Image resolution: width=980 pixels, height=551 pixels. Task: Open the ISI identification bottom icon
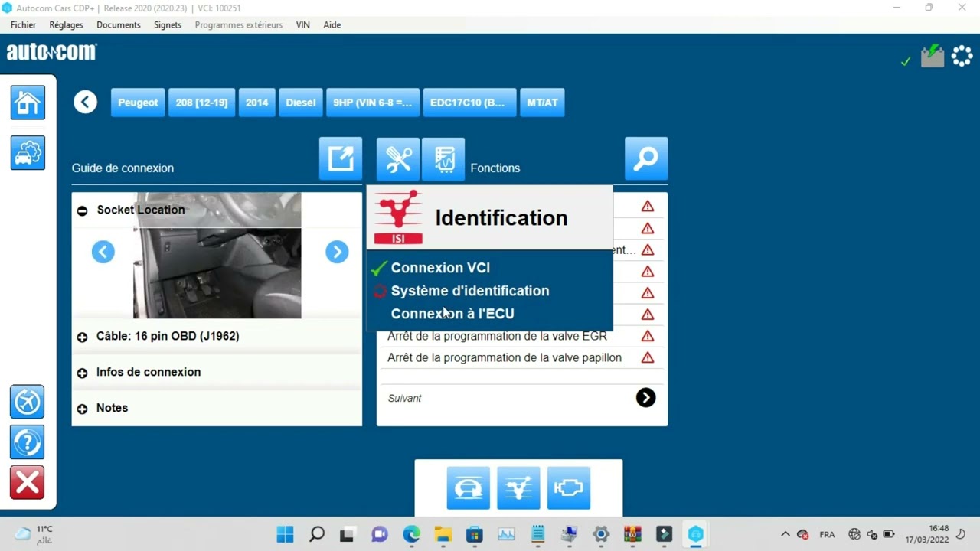[518, 488]
